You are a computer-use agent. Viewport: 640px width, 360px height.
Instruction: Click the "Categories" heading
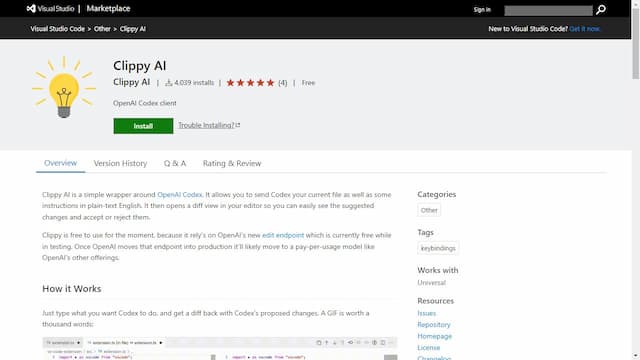(x=436, y=194)
